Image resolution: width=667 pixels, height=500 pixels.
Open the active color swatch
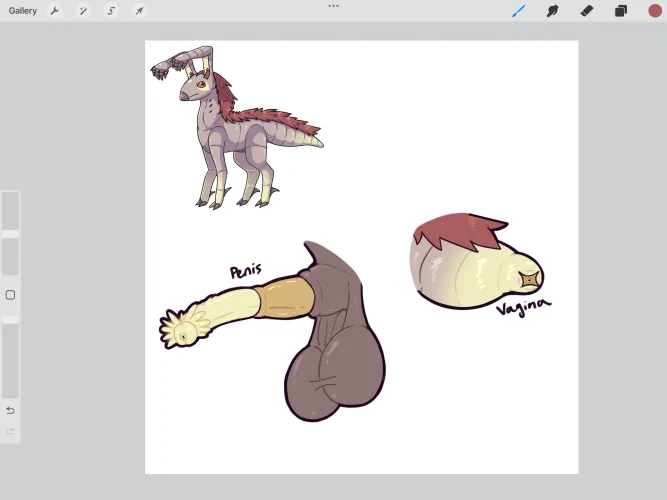click(655, 11)
